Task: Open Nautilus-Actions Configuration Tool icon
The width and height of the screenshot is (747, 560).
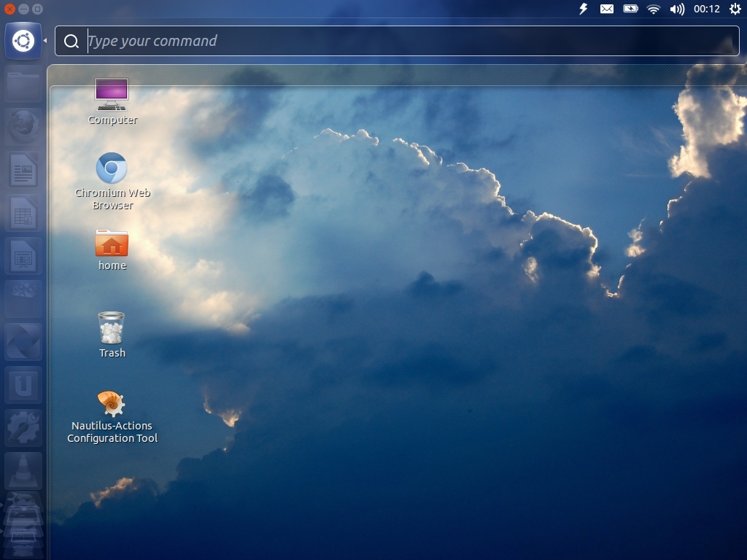Action: (x=112, y=404)
